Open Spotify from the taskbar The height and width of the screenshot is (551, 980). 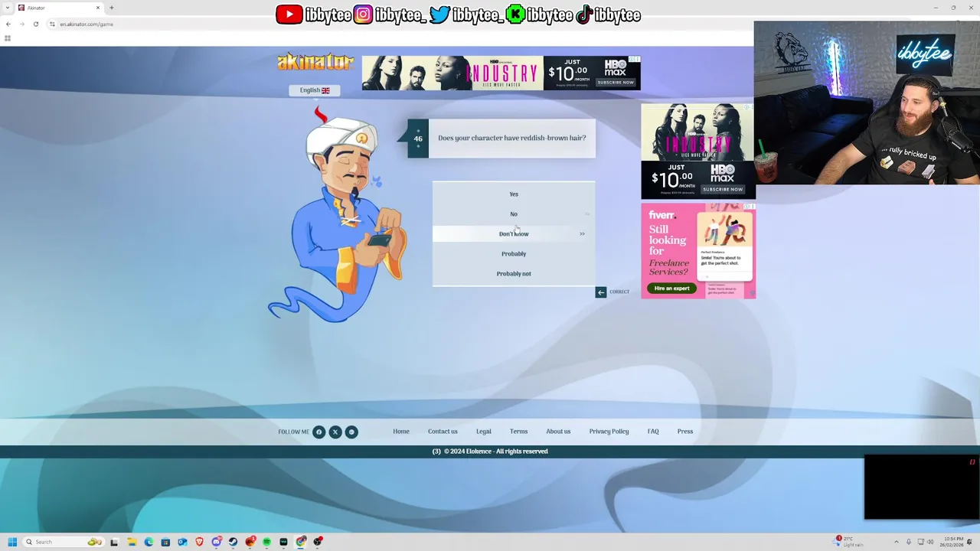[x=266, y=542]
